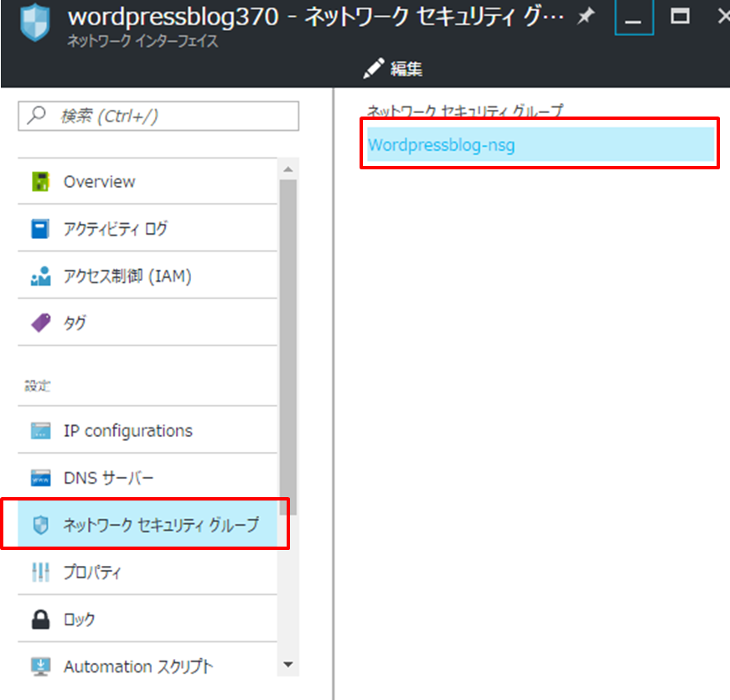Click the pencil icon next to 編集
Viewport: 730px width, 700px height.
(x=373, y=69)
